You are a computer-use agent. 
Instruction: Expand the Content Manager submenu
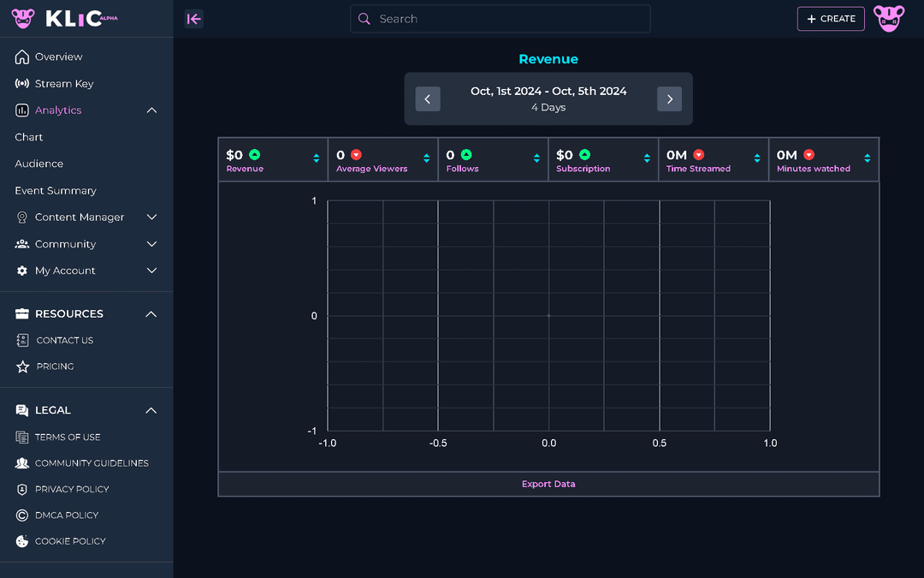point(151,217)
